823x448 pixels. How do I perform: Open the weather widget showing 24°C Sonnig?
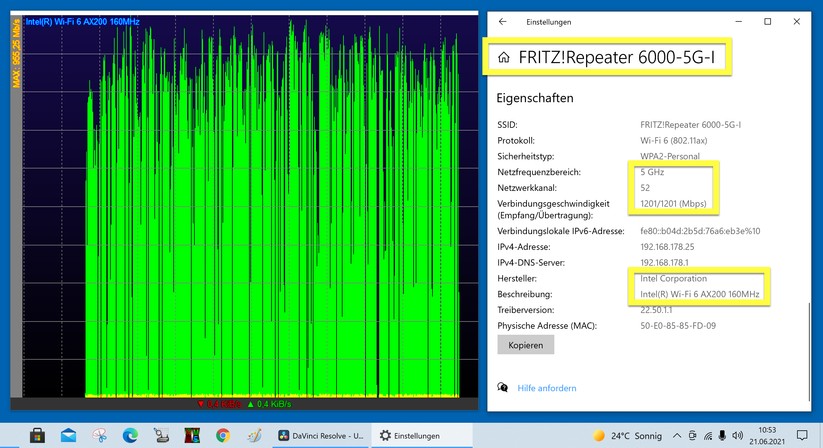627,436
